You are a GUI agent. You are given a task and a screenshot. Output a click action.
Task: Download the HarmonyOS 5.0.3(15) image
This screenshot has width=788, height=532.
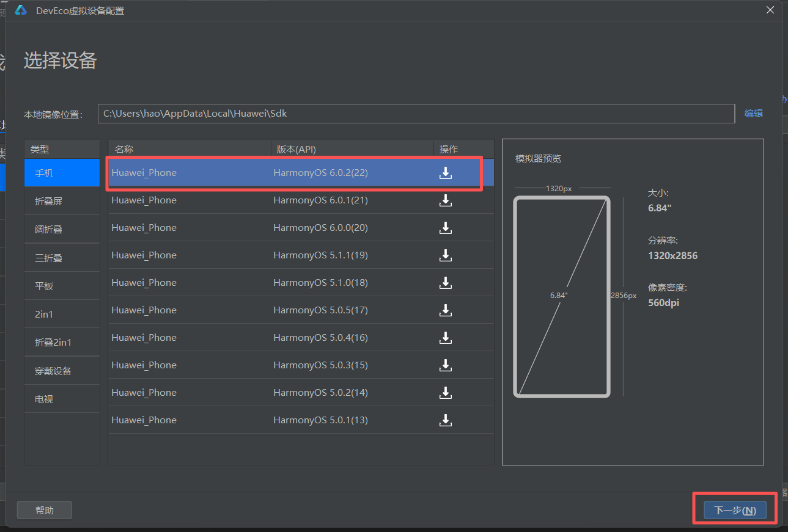[x=446, y=365]
